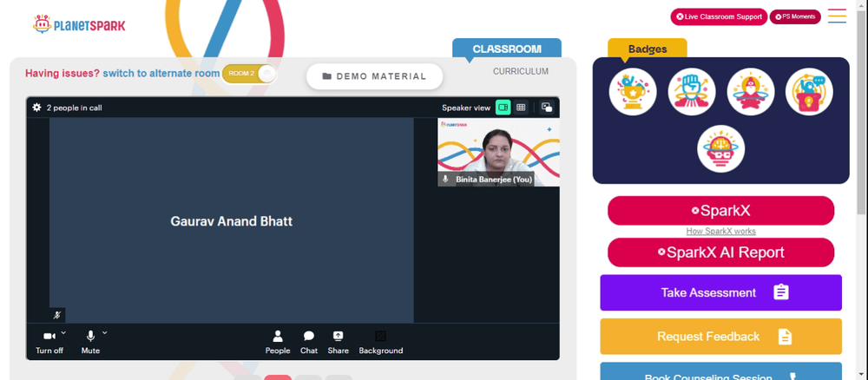
Task: Click the trophy badge
Action: [x=633, y=92]
